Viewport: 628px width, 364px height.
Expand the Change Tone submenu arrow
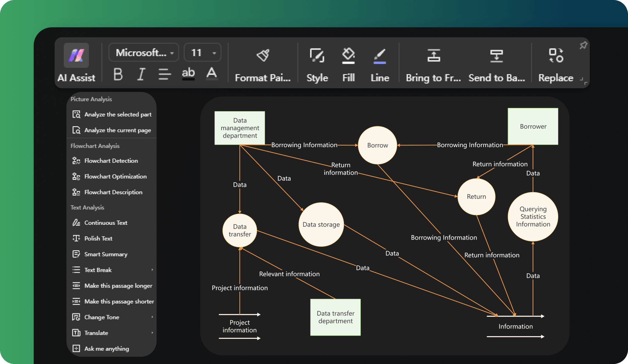(x=152, y=317)
